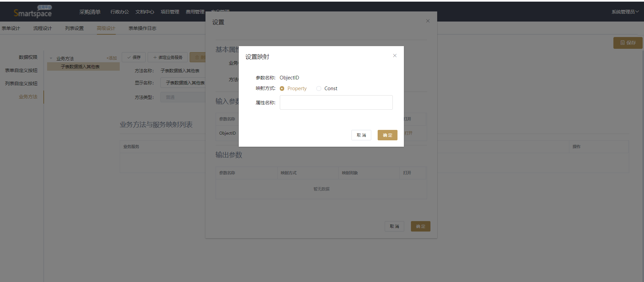Select the Const mapping radio button
Screen dimensions: 644x282
pos(318,89)
